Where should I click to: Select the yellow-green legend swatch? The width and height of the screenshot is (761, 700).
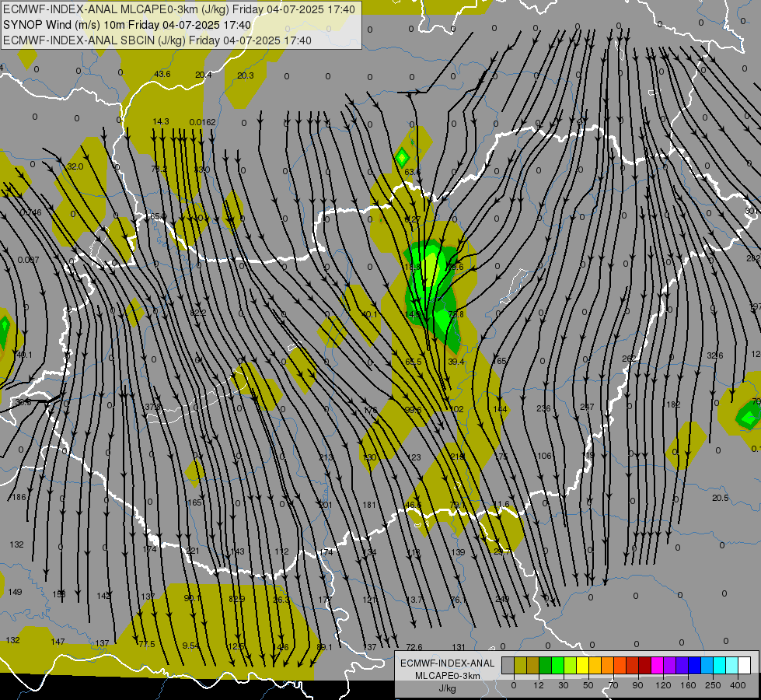571,666
